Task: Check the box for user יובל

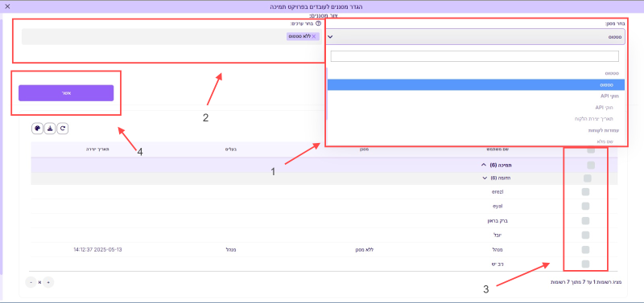Action: click(586, 235)
